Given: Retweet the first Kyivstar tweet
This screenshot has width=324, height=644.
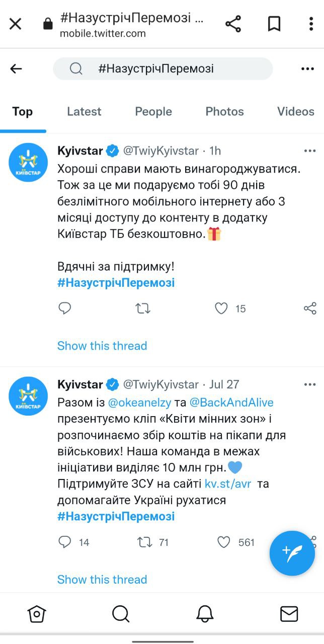Looking at the screenshot, I should pyautogui.click(x=143, y=308).
